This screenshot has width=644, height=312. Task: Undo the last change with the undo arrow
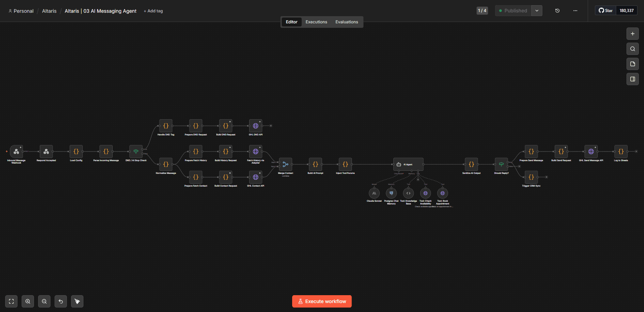(61, 301)
